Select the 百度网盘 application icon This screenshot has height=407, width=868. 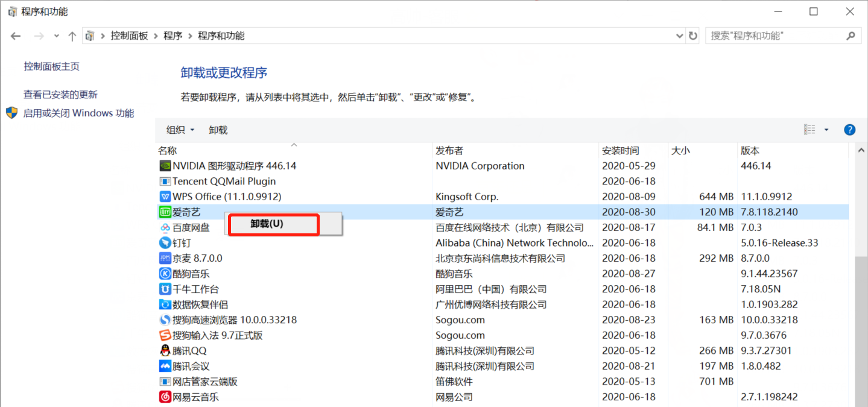click(x=165, y=227)
